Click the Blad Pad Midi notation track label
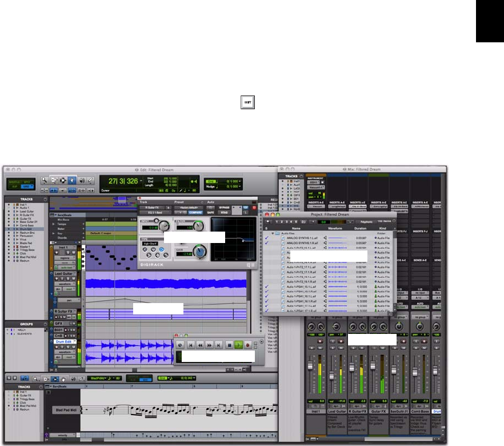Image resolution: width=504 pixels, height=446 pixels. pyautogui.click(x=66, y=410)
